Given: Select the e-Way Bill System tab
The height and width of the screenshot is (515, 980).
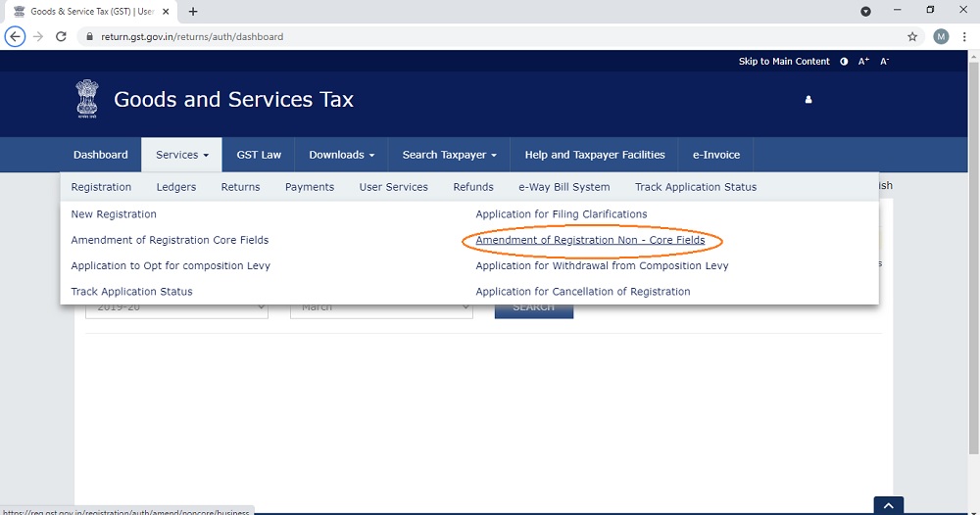Looking at the screenshot, I should tap(563, 187).
